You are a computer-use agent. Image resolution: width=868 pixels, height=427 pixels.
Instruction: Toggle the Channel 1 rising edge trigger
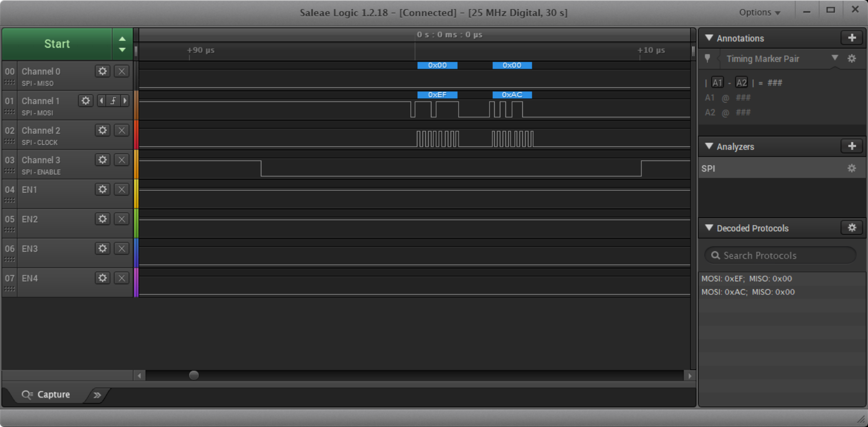click(113, 101)
